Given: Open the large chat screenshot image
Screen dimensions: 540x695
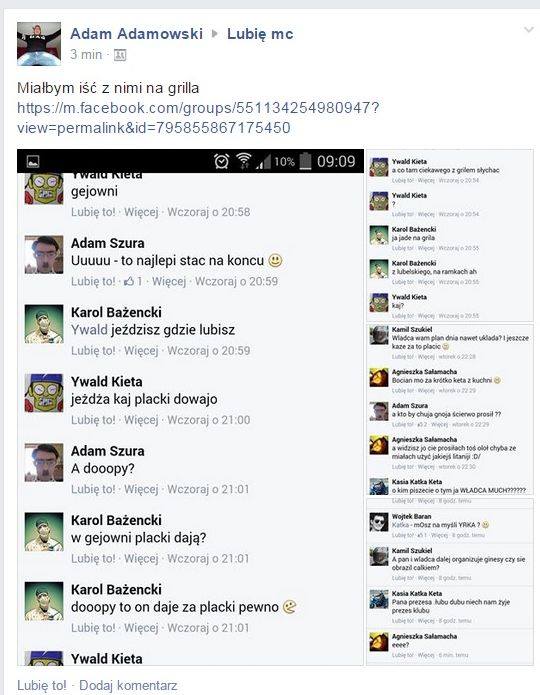Looking at the screenshot, I should click(x=190, y=407).
